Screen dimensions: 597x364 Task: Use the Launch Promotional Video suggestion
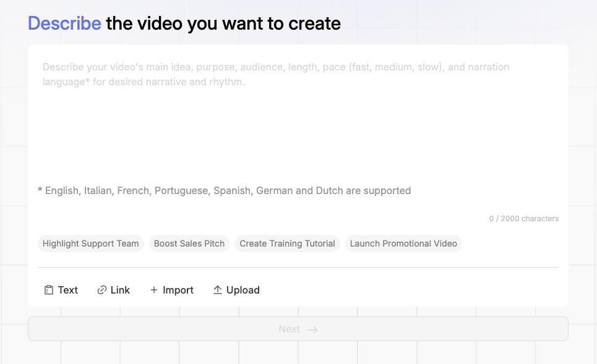point(403,243)
